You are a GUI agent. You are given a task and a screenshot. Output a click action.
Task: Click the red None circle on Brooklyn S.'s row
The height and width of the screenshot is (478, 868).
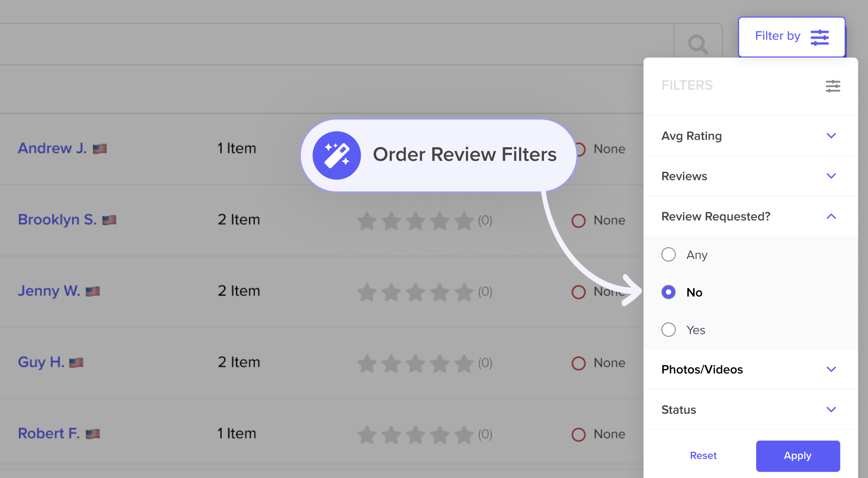pyautogui.click(x=579, y=221)
